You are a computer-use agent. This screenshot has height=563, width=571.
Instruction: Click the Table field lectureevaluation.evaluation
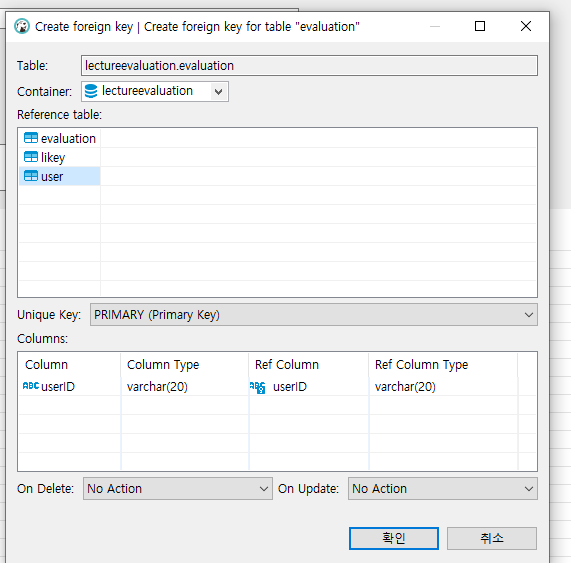[309, 66]
